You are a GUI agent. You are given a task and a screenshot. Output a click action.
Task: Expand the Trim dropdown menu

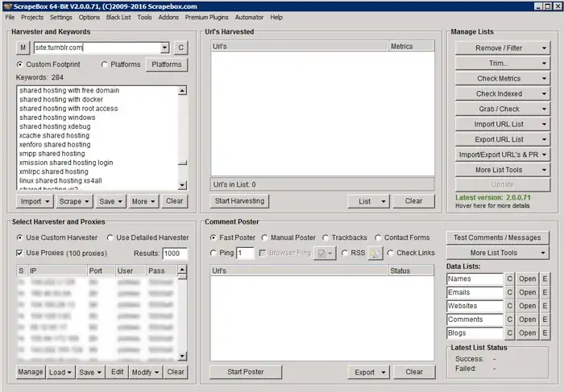tap(503, 64)
